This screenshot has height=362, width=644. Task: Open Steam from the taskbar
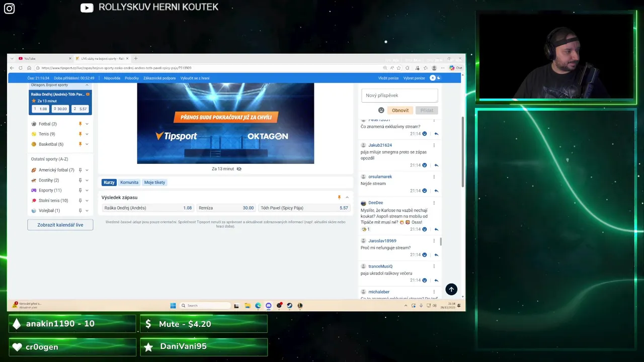pos(289,305)
